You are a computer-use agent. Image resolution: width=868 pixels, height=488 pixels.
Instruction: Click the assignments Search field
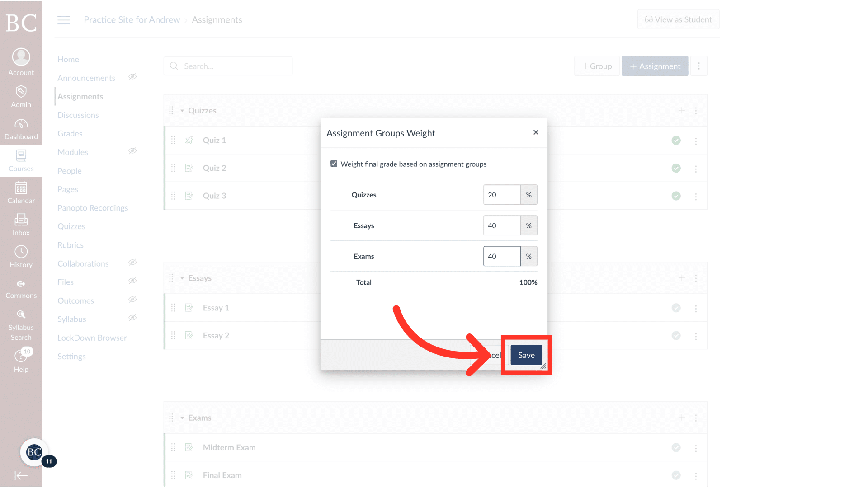point(228,66)
